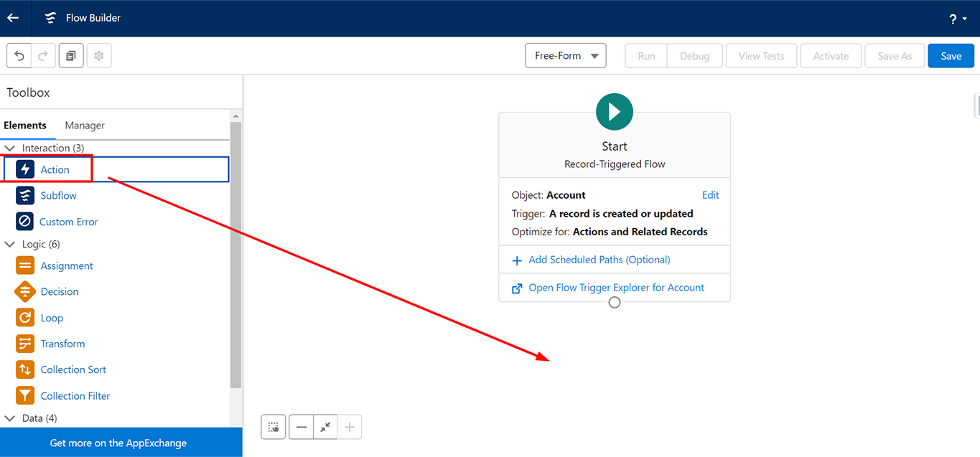Screen dimensions: 980x457
Task: Click the 'Record-Triggered Flow' text
Action: pyautogui.click(x=615, y=164)
